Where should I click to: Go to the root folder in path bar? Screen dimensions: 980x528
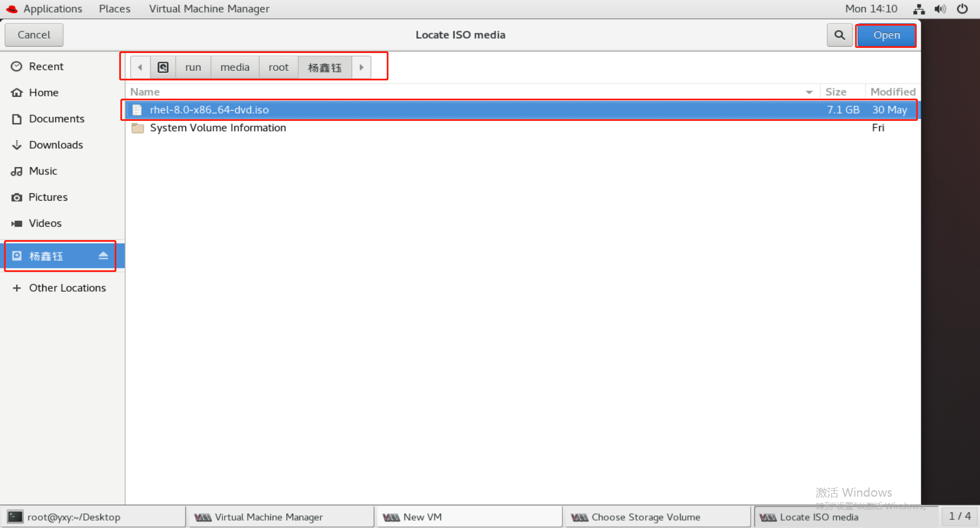[x=279, y=67]
